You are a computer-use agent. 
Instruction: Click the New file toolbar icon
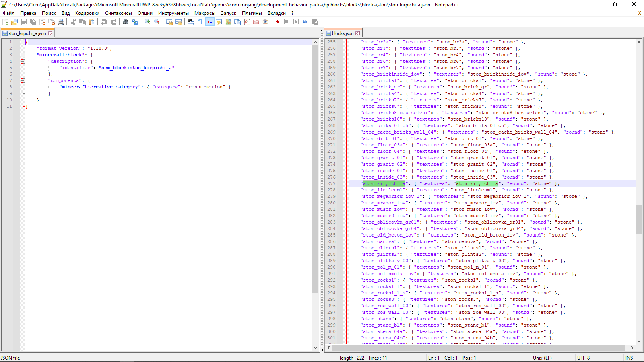6,22
